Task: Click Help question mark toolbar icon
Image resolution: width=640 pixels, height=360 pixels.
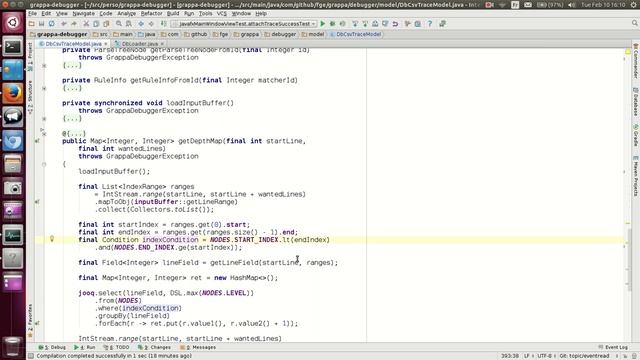Action: (430, 24)
